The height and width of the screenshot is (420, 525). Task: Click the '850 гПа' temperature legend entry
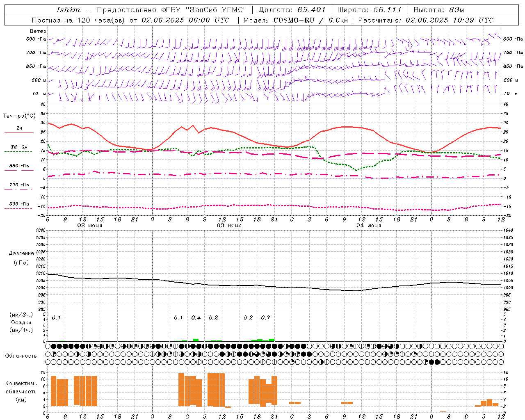point(19,166)
